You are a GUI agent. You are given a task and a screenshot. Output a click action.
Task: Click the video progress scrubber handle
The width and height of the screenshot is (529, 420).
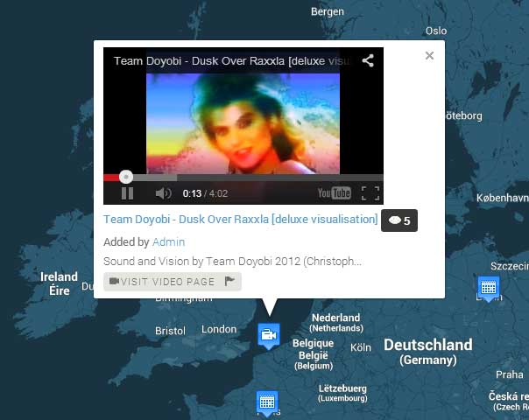[126, 177]
